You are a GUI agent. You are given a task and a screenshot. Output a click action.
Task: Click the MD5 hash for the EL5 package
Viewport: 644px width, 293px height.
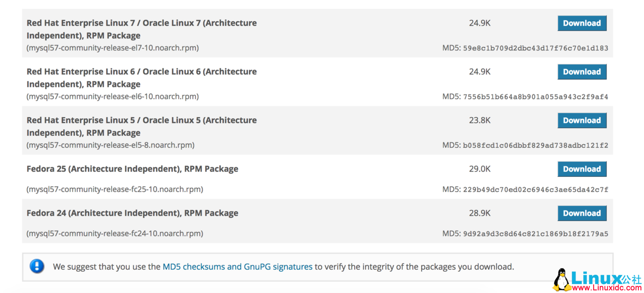tap(535, 146)
